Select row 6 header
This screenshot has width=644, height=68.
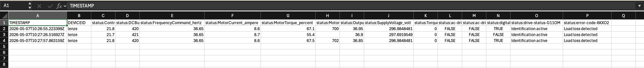click(x=4, y=52)
